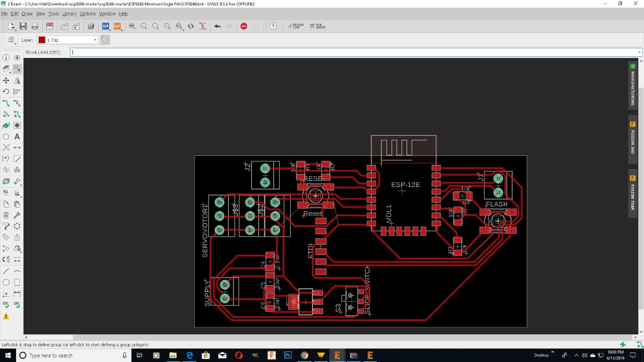The image size is (644, 362).
Task: Select the Show (eye) tool
Action: [x=17, y=58]
